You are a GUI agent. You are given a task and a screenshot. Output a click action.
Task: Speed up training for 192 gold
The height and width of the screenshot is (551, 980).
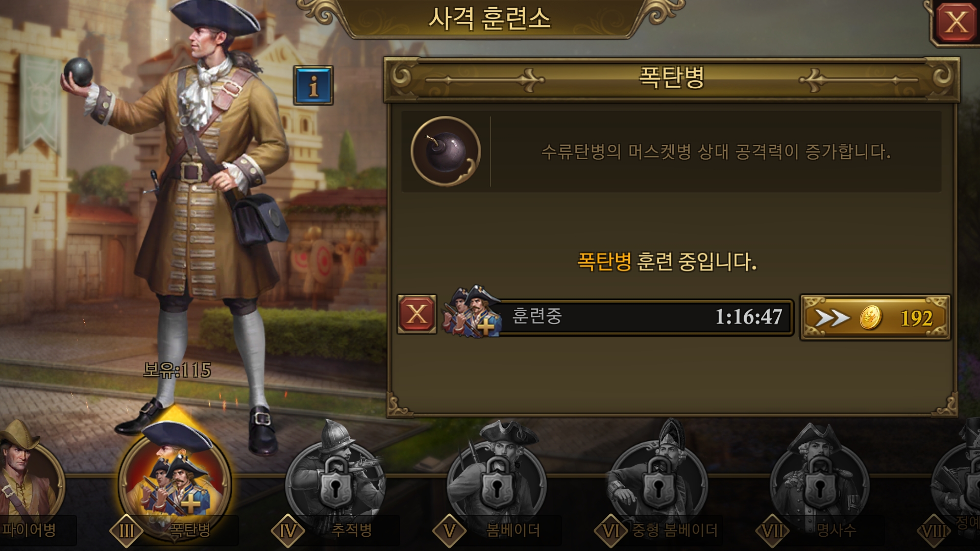pyautogui.click(x=875, y=317)
